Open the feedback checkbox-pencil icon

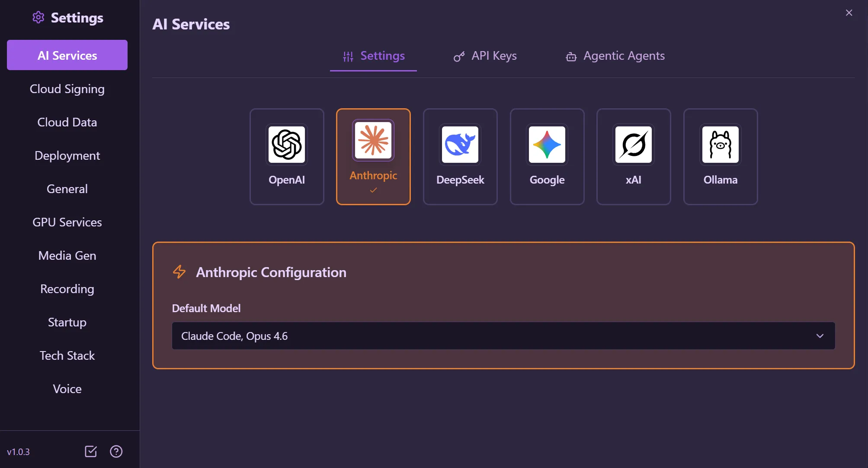(91, 452)
